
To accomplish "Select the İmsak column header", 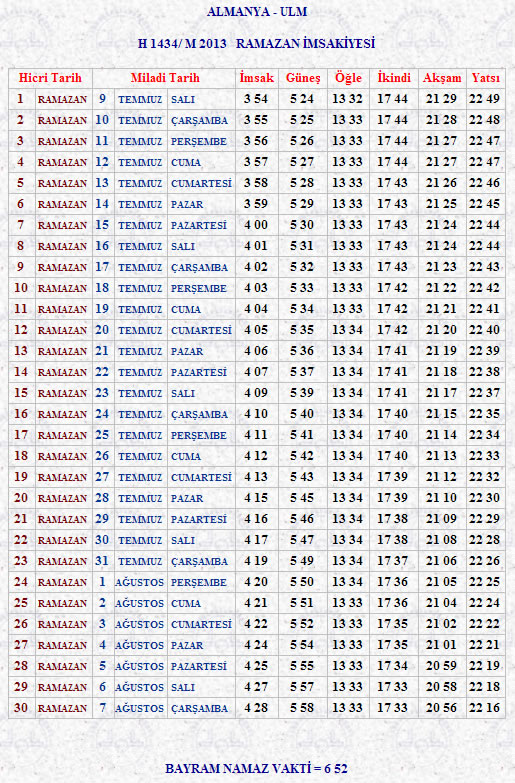I will click(257, 78).
